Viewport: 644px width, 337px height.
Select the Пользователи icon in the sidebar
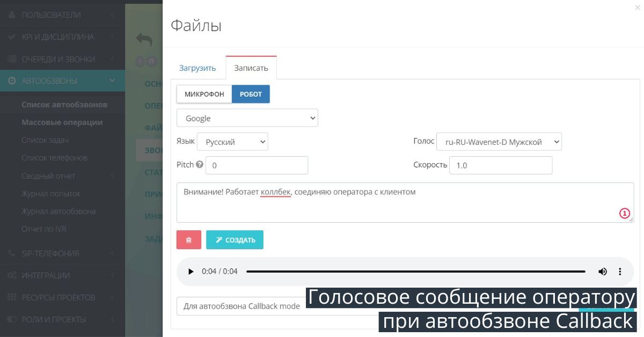click(x=12, y=14)
